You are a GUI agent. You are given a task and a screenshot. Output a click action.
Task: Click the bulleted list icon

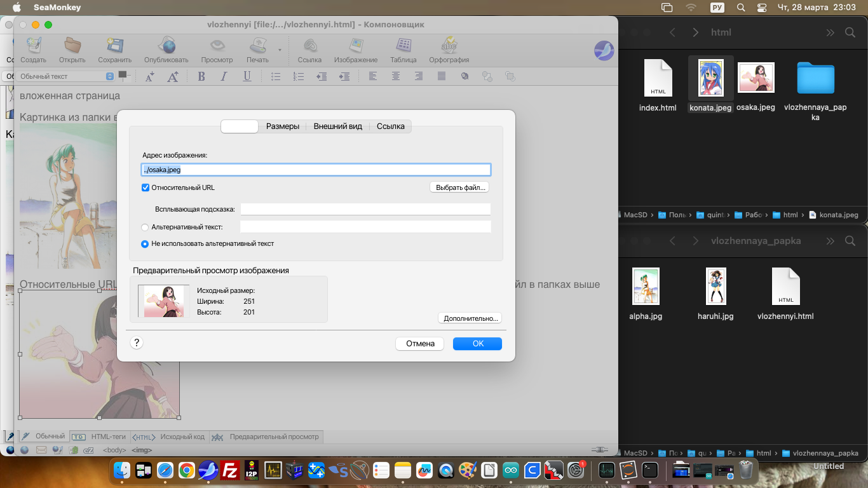click(x=276, y=76)
